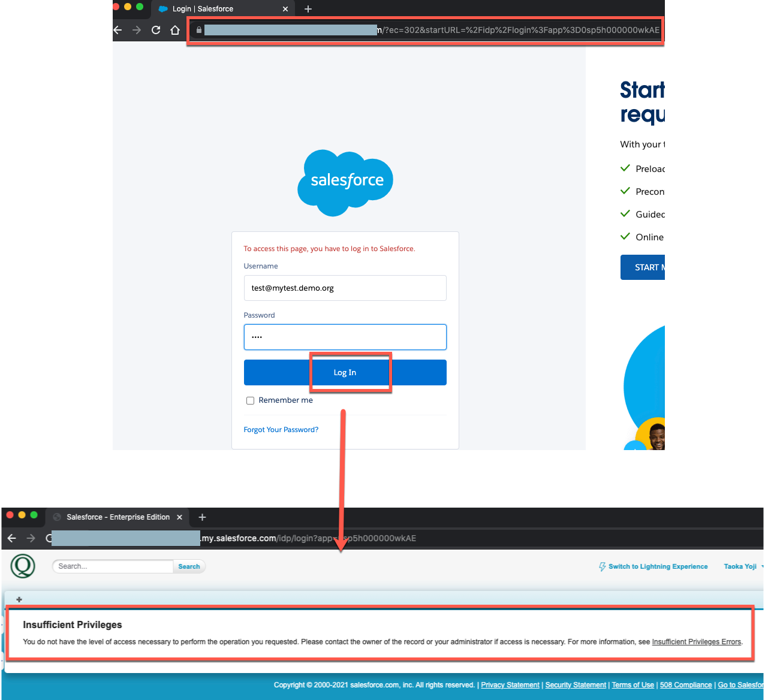
Task: Click the lightning bolt Switch to Lightning icon
Action: pyautogui.click(x=601, y=566)
